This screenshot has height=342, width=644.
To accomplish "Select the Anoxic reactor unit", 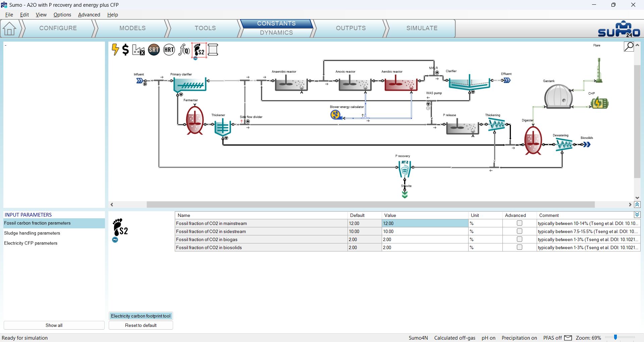I will tap(355, 83).
